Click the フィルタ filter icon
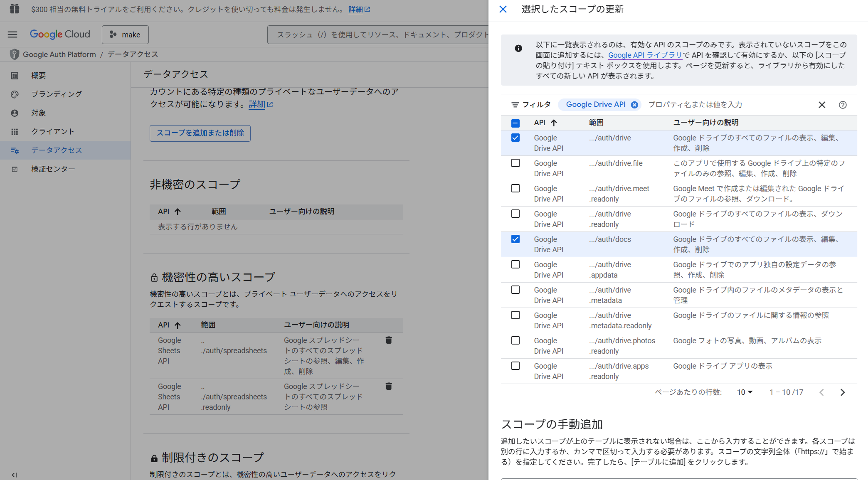Viewport: 868px width, 480px height. [x=515, y=105]
